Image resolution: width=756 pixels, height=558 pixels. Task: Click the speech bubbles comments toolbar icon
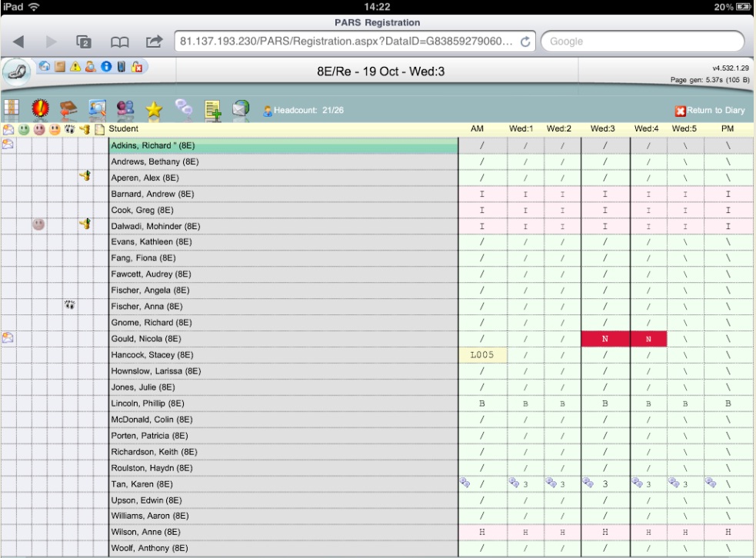click(184, 108)
